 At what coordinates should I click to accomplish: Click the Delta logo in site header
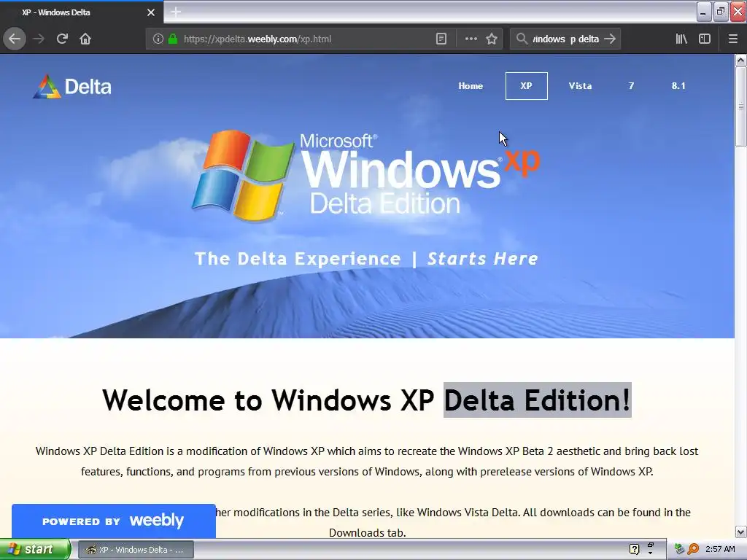(72, 87)
